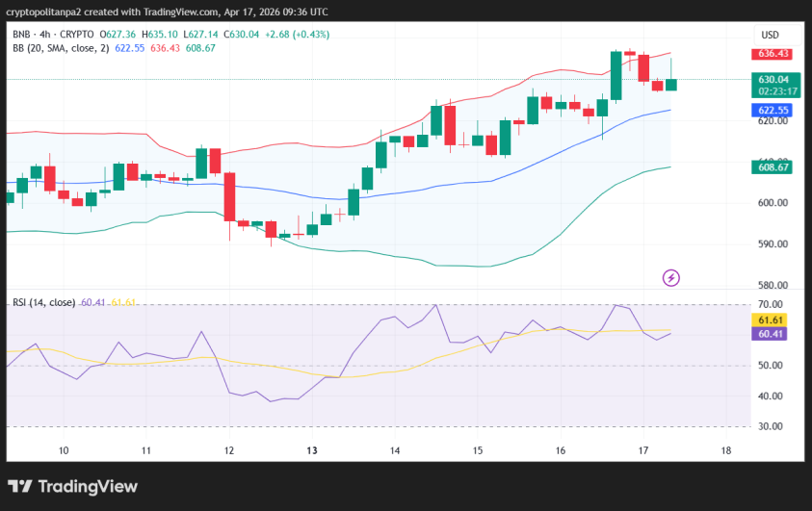Screen dimensions: 812x511
Task: Click the yellow 61.61 RSI average tag
Action: 773,319
